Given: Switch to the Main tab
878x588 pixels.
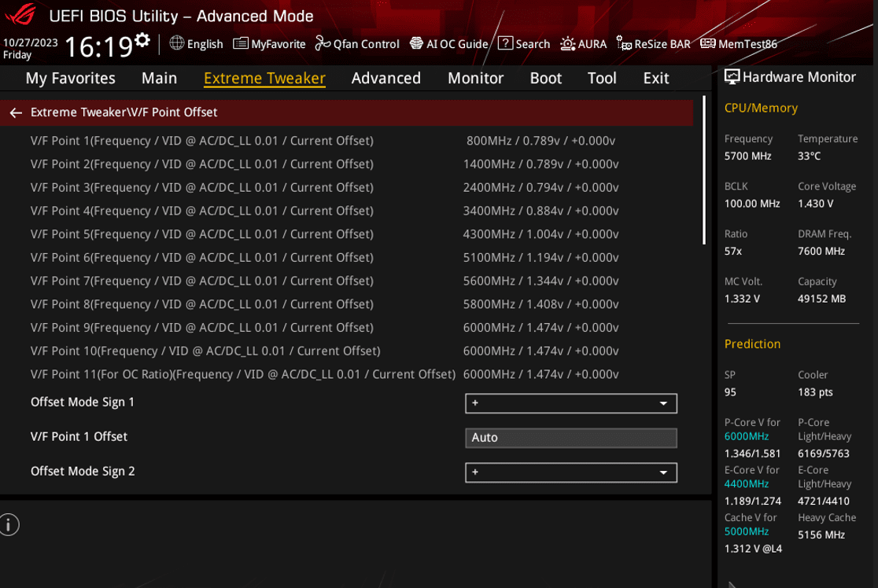Looking at the screenshot, I should point(159,78).
